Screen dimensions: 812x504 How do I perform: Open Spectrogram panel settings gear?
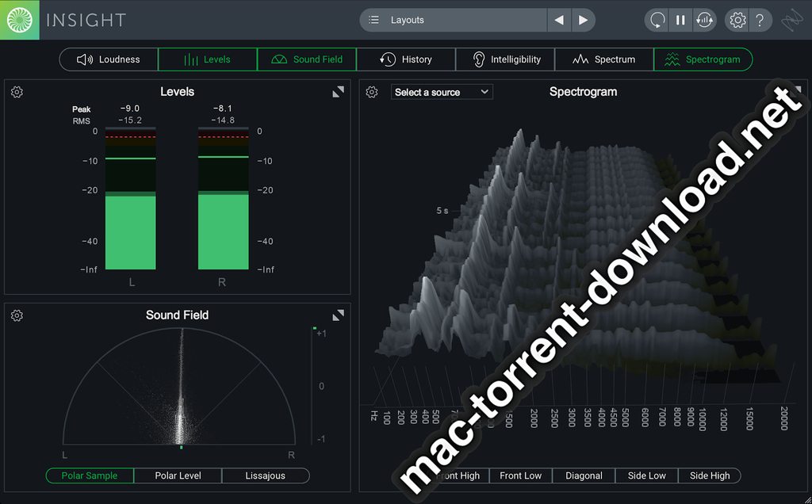372,92
